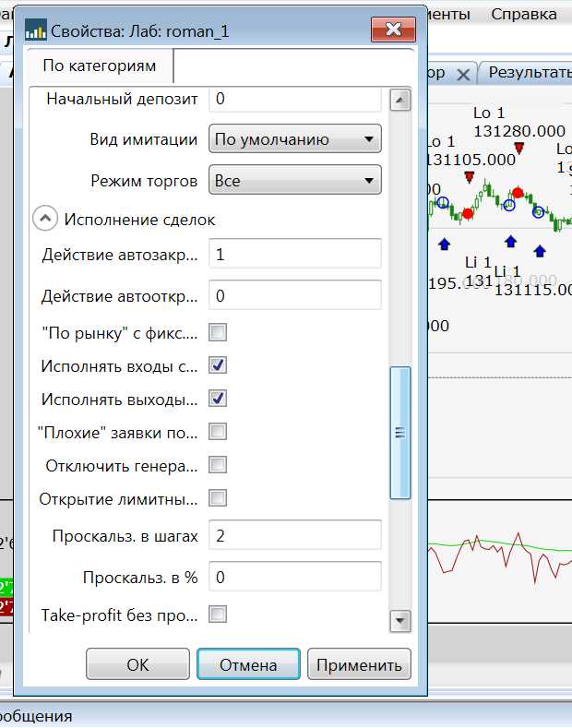Image resolution: width=572 pixels, height=728 pixels.
Task: Confirm with the OK button
Action: click(x=137, y=664)
